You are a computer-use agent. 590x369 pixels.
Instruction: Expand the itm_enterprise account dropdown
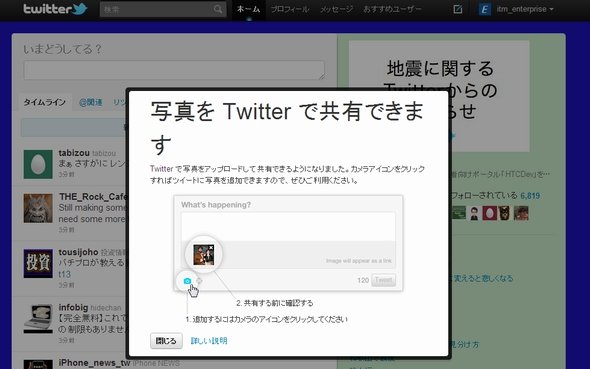click(x=525, y=9)
